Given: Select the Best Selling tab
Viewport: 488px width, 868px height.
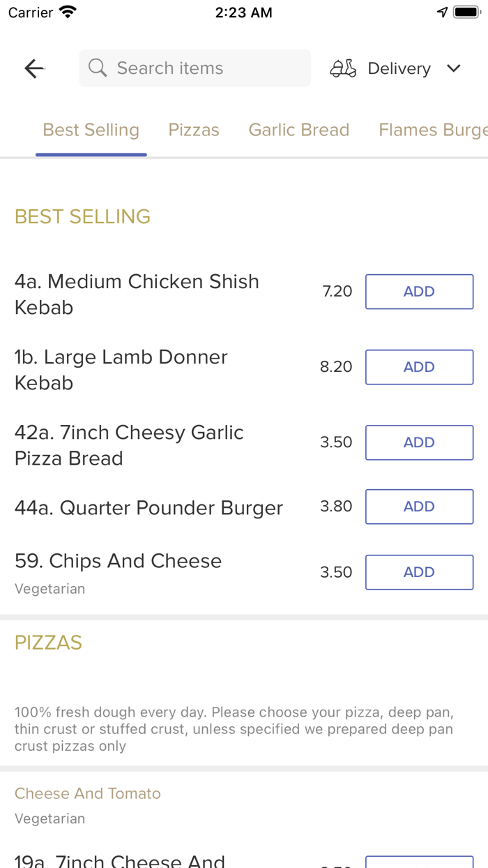Looking at the screenshot, I should click(91, 130).
